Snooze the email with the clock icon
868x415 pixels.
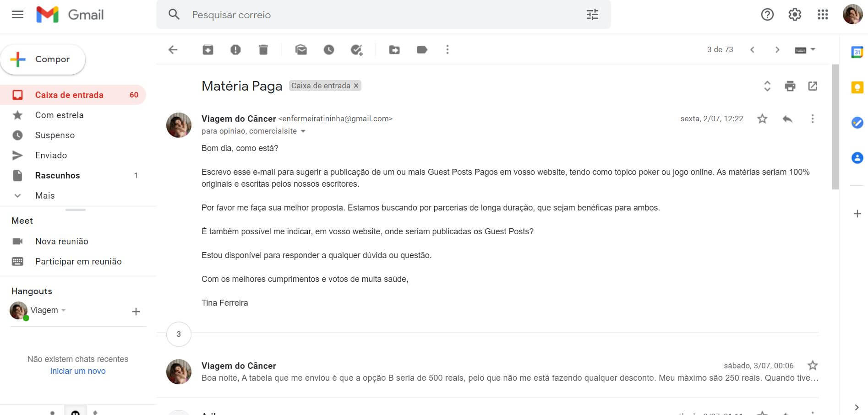[x=329, y=49]
